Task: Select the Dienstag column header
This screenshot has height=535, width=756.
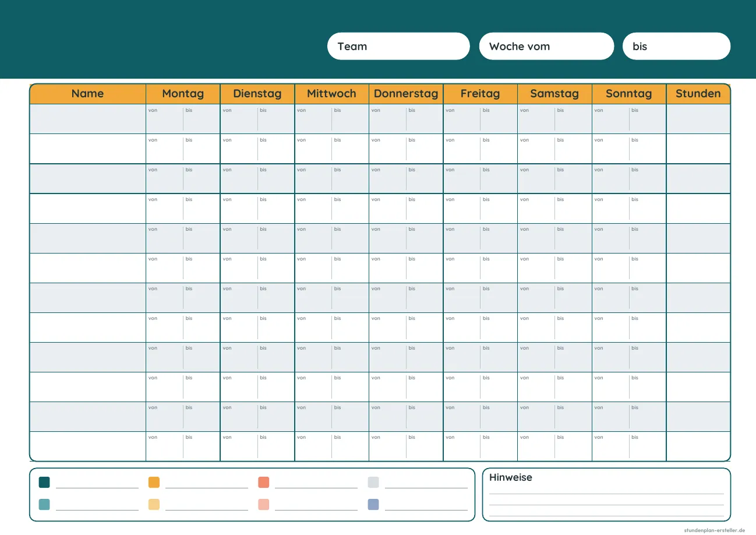Action: click(257, 94)
